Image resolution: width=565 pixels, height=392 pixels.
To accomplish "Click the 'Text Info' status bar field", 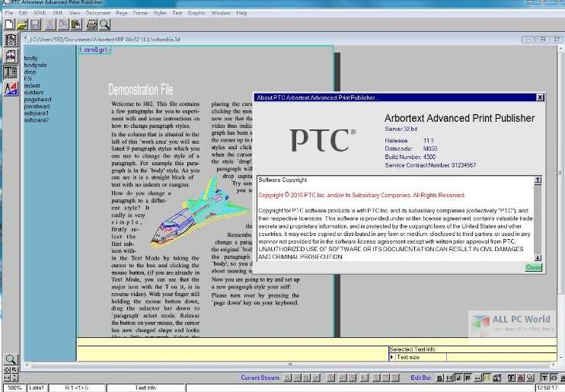I will click(145, 388).
